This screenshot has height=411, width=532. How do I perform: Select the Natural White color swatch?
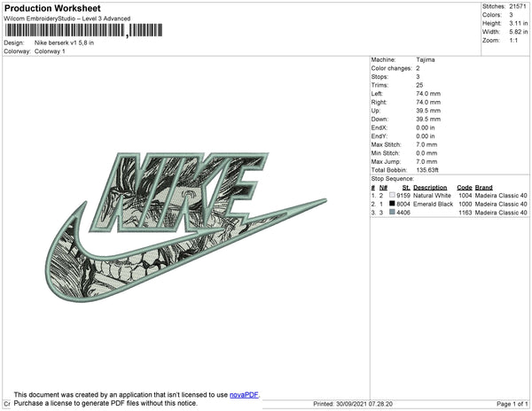(392, 195)
